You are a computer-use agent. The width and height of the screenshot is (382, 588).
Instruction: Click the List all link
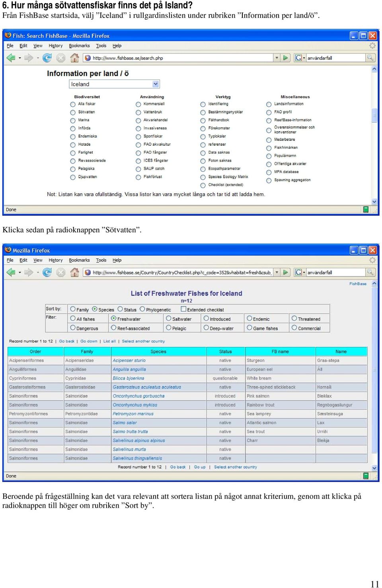(109, 341)
